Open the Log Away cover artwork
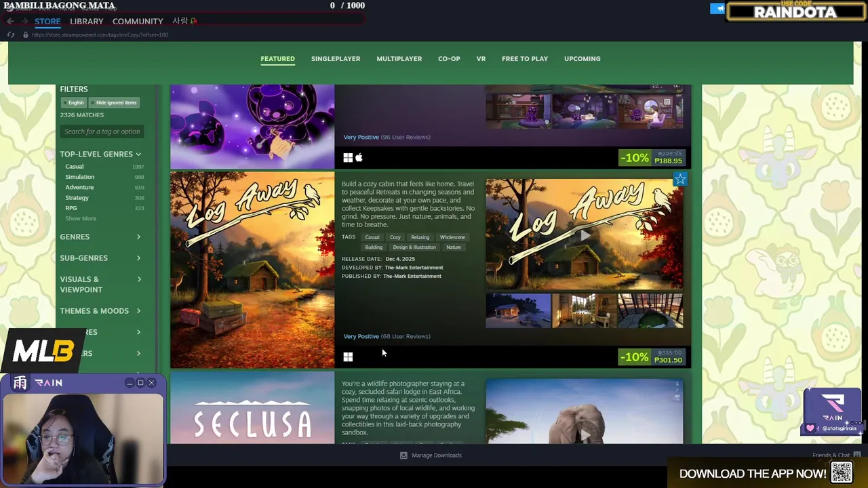 [x=252, y=270]
